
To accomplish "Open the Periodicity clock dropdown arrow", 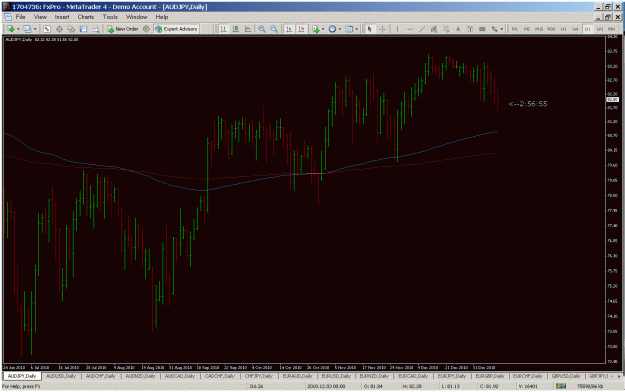I will [340, 29].
